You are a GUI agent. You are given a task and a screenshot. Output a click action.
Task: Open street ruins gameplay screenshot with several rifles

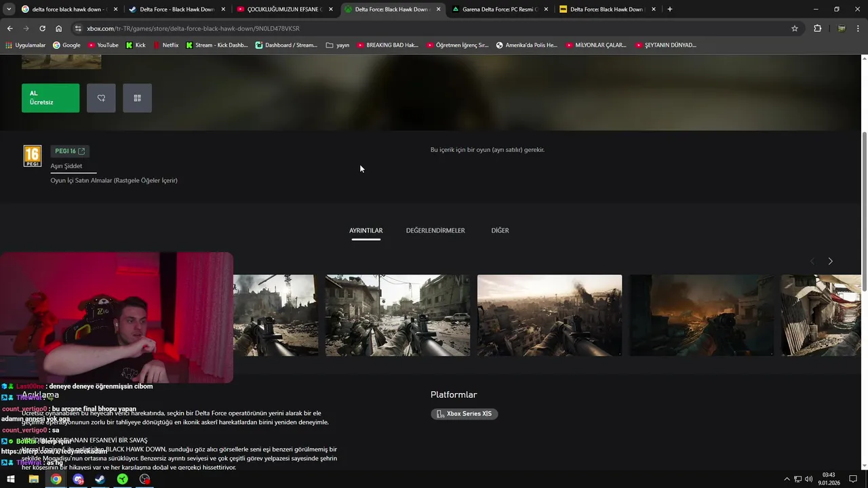click(397, 315)
